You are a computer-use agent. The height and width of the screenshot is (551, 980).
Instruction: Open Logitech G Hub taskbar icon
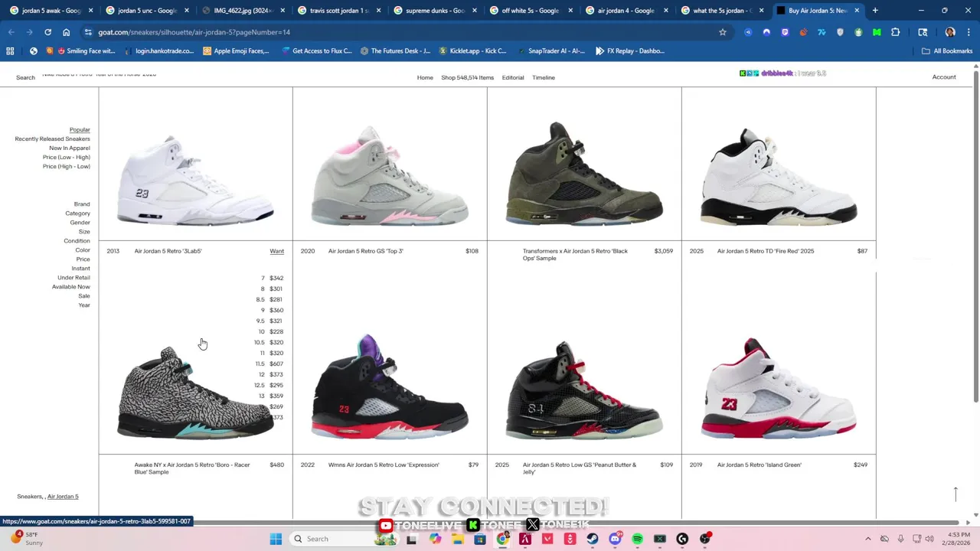click(682, 539)
